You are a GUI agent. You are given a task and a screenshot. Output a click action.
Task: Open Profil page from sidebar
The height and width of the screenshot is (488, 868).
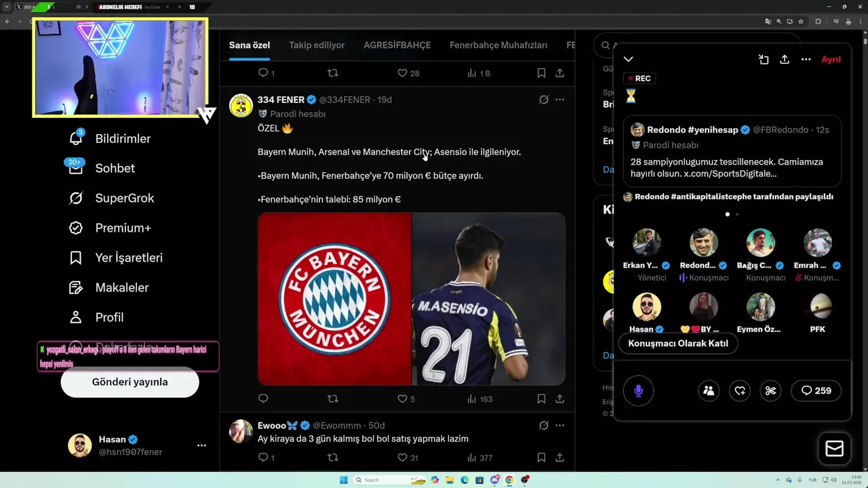tap(96, 317)
